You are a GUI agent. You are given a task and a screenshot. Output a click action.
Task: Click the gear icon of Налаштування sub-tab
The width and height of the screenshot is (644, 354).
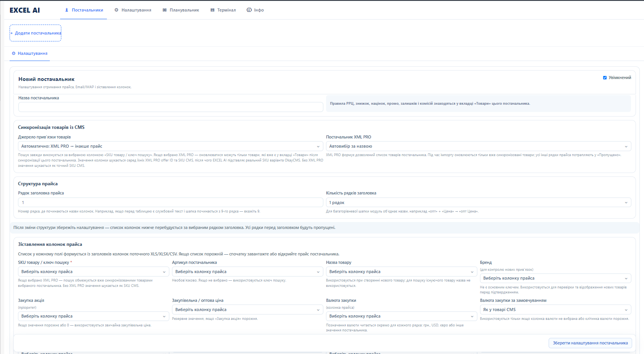[14, 53]
